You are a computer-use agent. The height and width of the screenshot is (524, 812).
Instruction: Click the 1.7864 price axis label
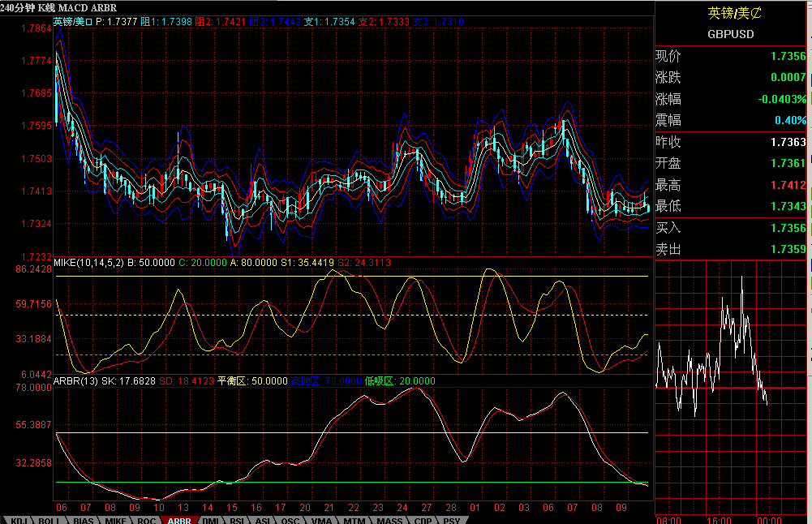coord(37,28)
